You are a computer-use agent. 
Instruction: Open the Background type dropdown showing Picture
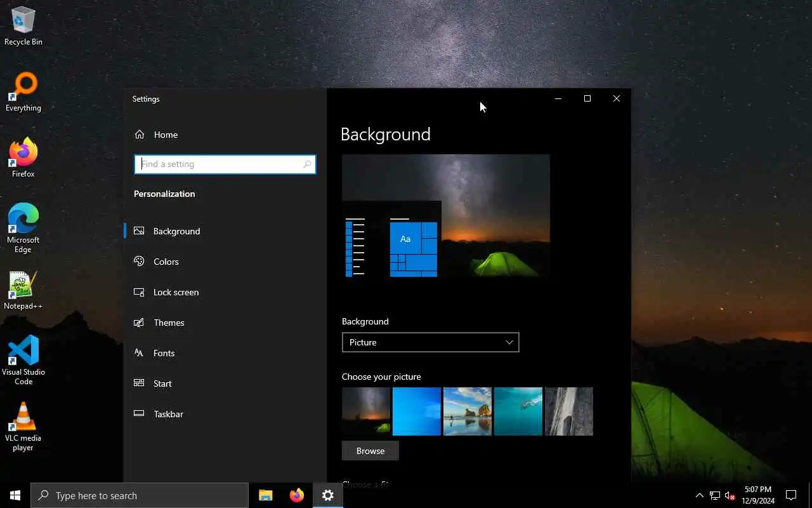point(430,342)
